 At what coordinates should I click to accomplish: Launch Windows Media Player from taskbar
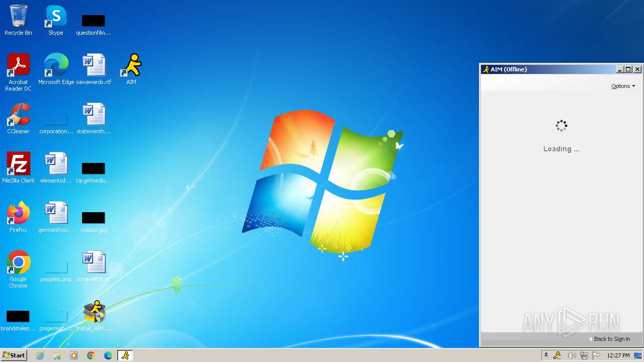74,355
